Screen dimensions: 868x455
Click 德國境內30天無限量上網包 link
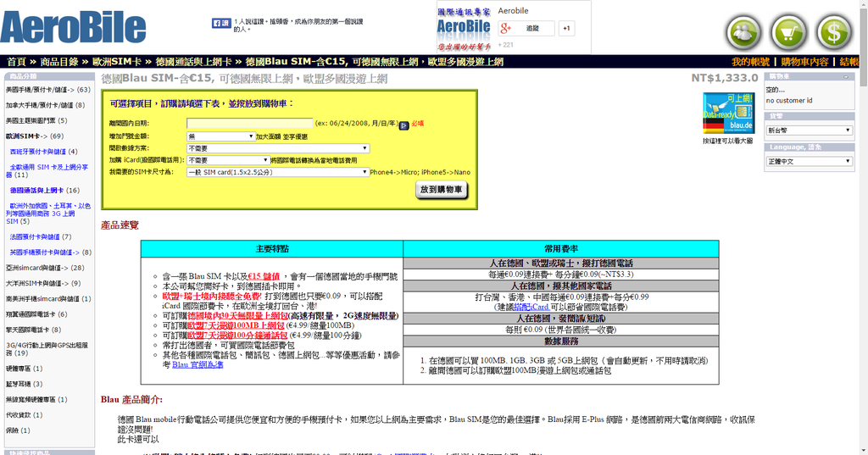click(237, 316)
